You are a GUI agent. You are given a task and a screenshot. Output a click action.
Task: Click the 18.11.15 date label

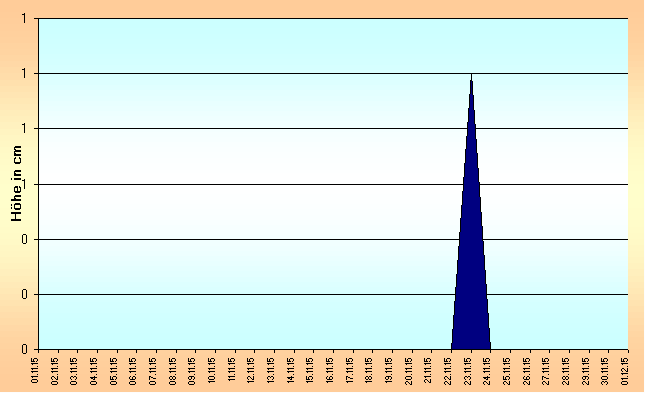[x=369, y=370]
